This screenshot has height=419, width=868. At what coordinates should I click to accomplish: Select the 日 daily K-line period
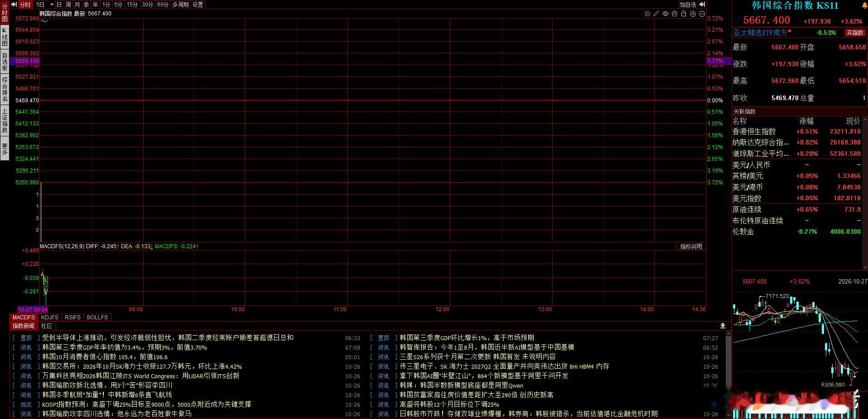59,5
